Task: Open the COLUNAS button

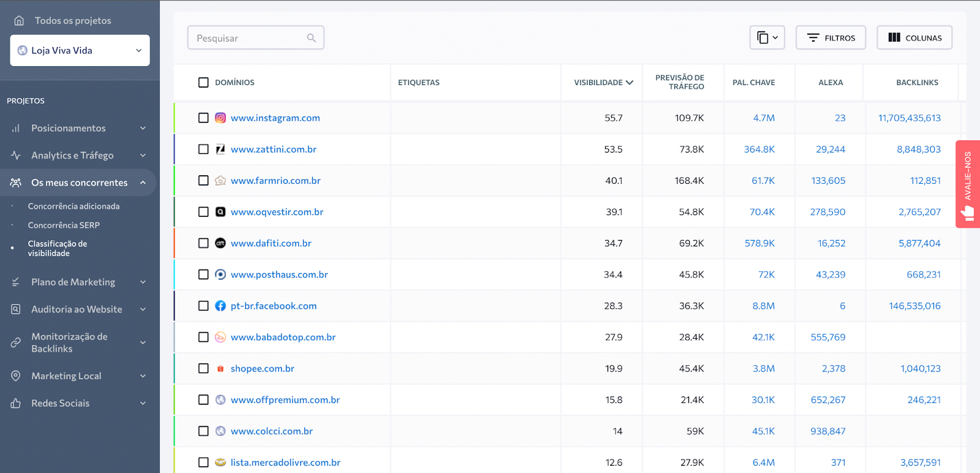Action: point(914,37)
